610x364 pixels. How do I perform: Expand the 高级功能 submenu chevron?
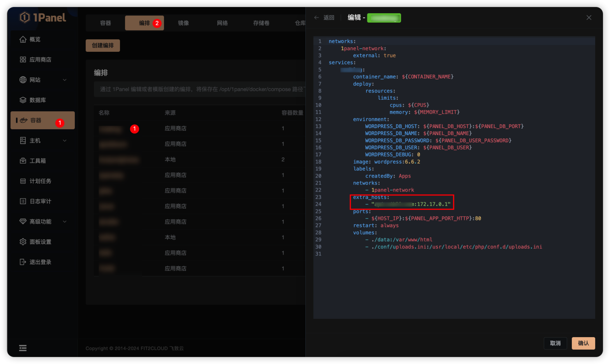point(65,222)
